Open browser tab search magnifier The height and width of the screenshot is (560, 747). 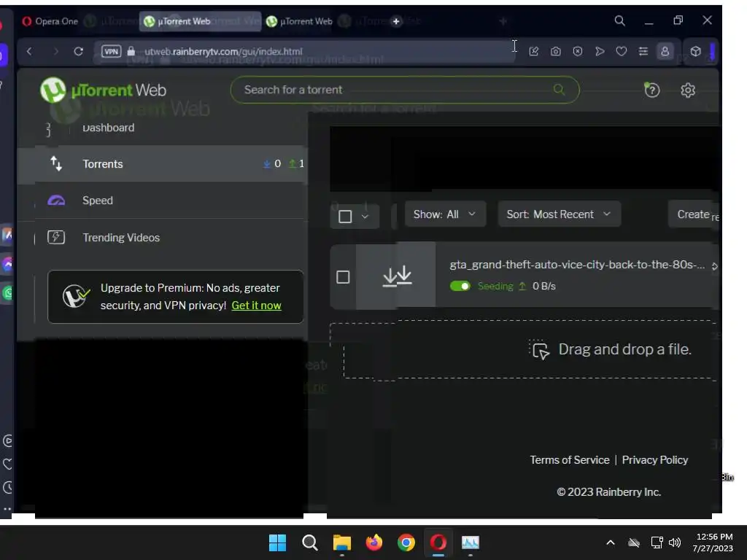[x=619, y=20]
